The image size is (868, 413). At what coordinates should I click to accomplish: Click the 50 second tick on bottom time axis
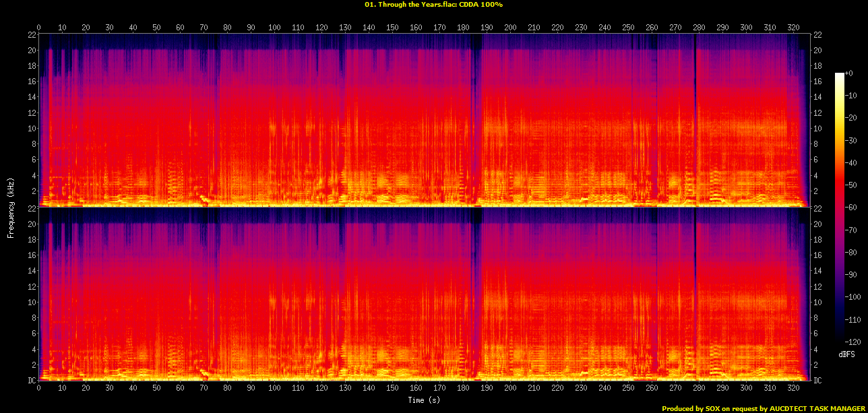156,389
